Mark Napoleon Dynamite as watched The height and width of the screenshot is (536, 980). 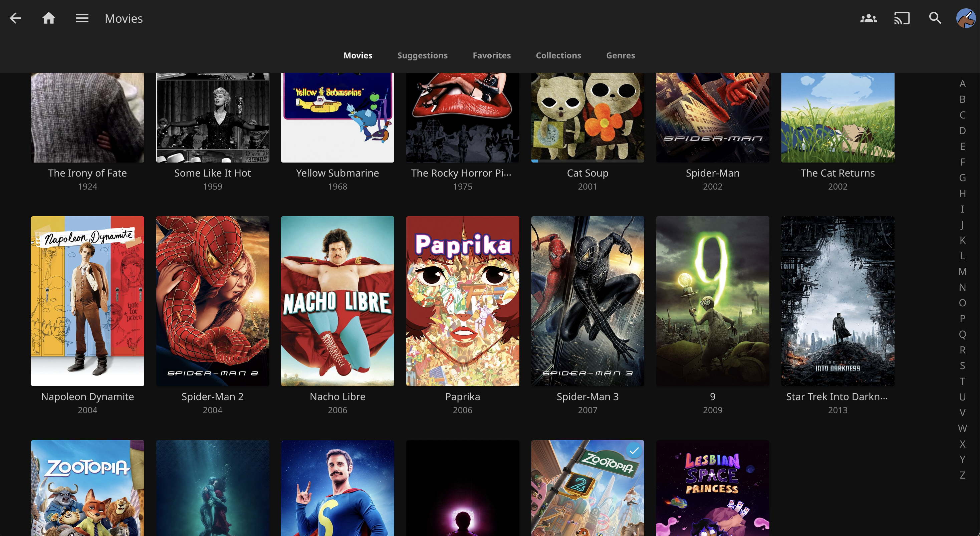[134, 227]
